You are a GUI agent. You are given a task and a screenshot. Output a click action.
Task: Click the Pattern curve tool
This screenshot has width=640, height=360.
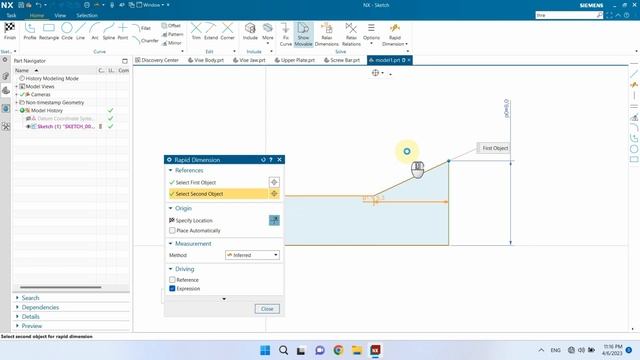coord(172,34)
